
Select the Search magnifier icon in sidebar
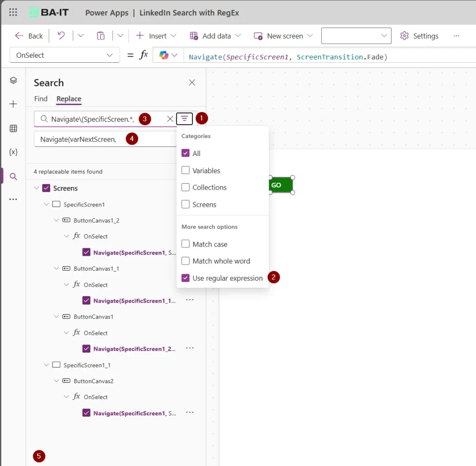[13, 176]
